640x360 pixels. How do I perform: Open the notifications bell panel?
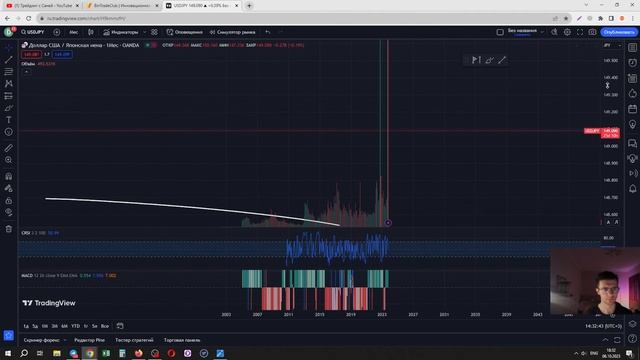pos(632,189)
